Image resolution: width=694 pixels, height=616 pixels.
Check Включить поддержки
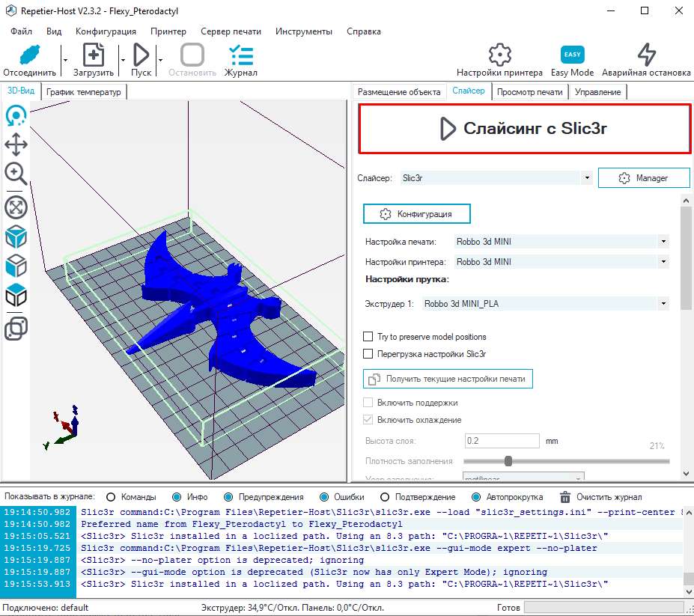tap(368, 403)
